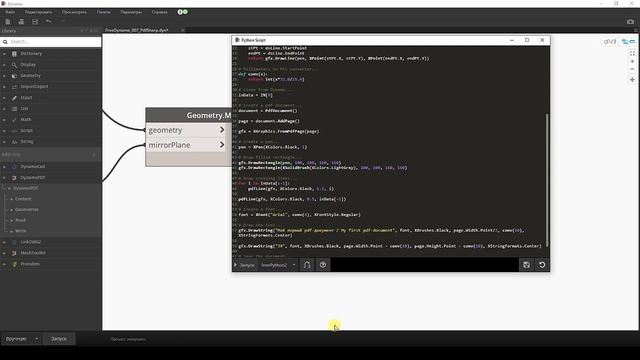Open the fifth menu in menu bar
This screenshot has width=640, height=360.
(131, 12)
